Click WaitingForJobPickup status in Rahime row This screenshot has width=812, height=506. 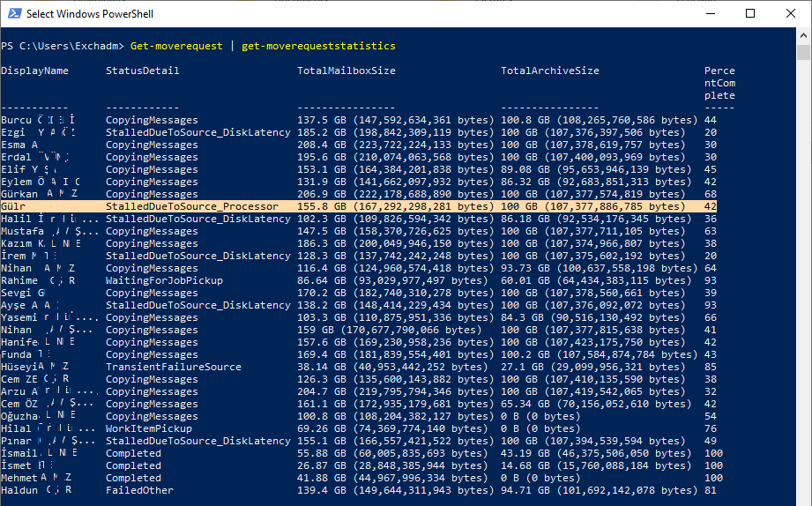coord(164,280)
